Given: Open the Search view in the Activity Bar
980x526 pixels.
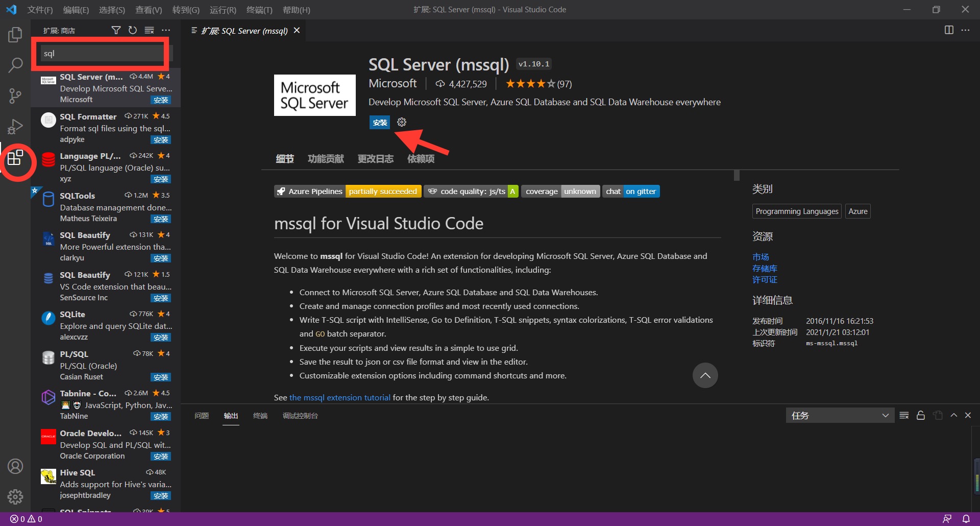Looking at the screenshot, I should [15, 65].
